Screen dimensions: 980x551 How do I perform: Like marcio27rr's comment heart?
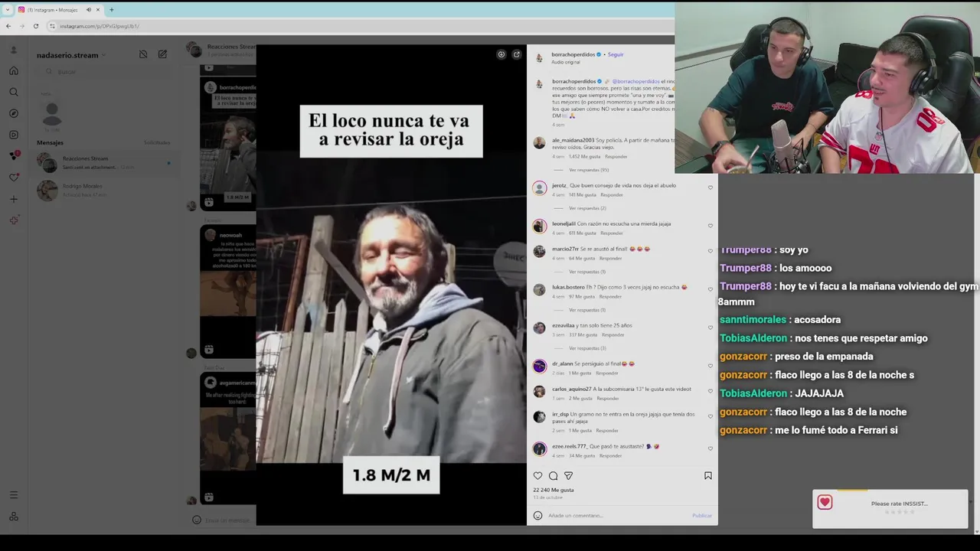click(x=710, y=251)
